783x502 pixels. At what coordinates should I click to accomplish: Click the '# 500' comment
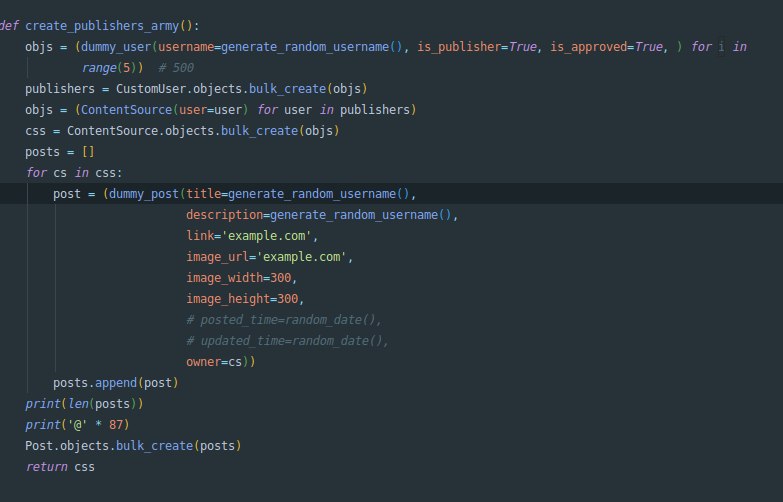click(176, 68)
